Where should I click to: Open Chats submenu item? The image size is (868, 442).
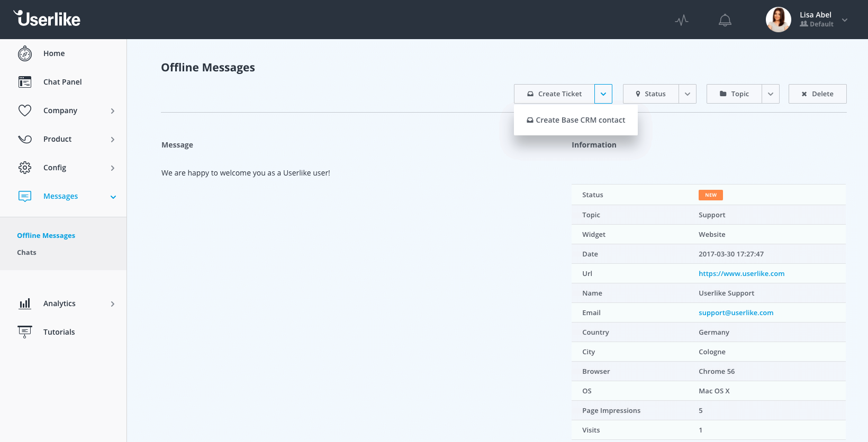tap(26, 252)
